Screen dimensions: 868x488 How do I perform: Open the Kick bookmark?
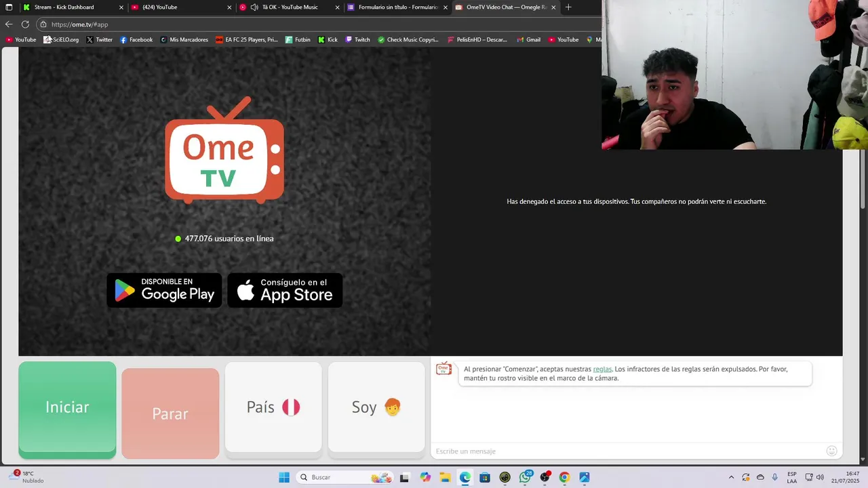328,39
